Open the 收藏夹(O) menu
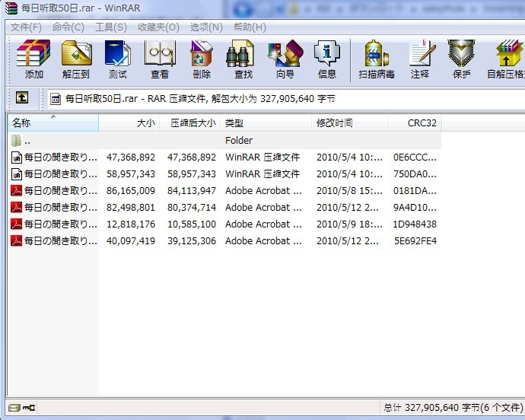 [158, 27]
